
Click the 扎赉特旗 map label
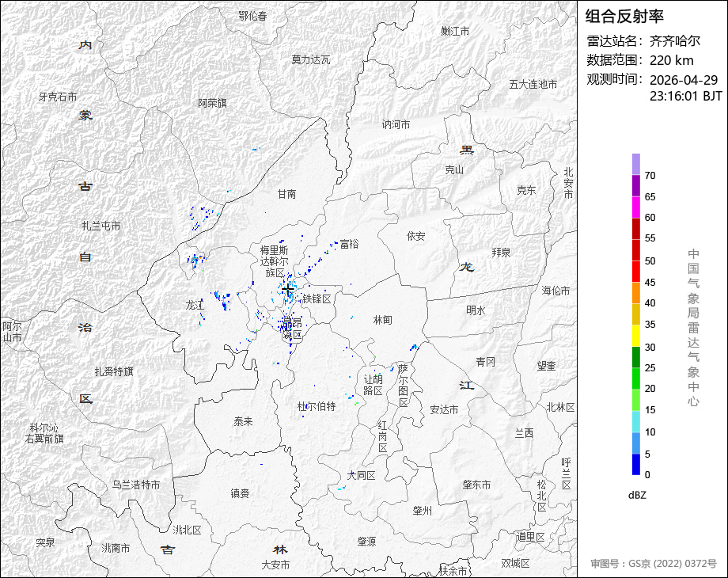pyautogui.click(x=114, y=371)
